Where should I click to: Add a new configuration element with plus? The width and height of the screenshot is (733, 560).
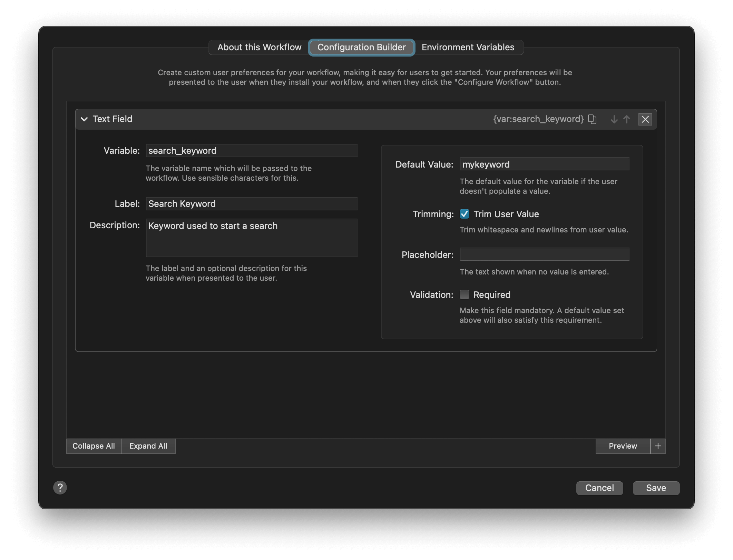tap(658, 446)
